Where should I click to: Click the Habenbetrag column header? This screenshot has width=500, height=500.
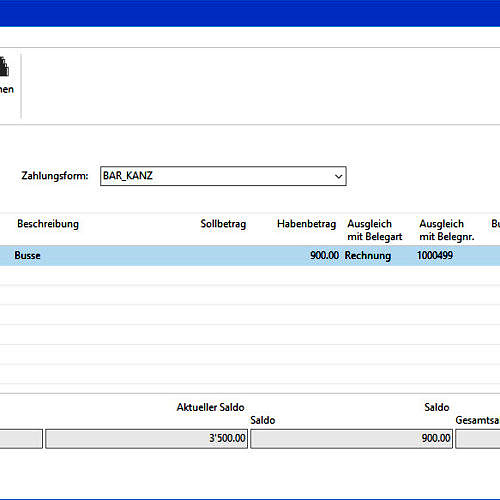pyautogui.click(x=306, y=224)
